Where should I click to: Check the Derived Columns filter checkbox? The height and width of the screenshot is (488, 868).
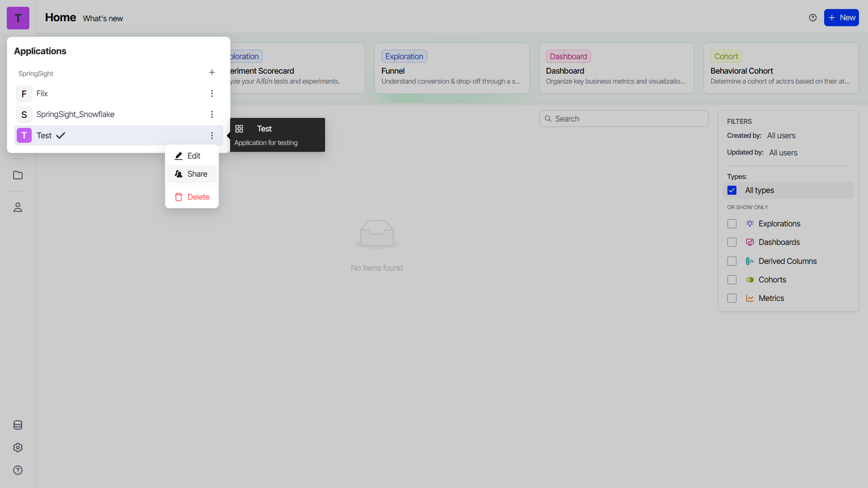731,261
